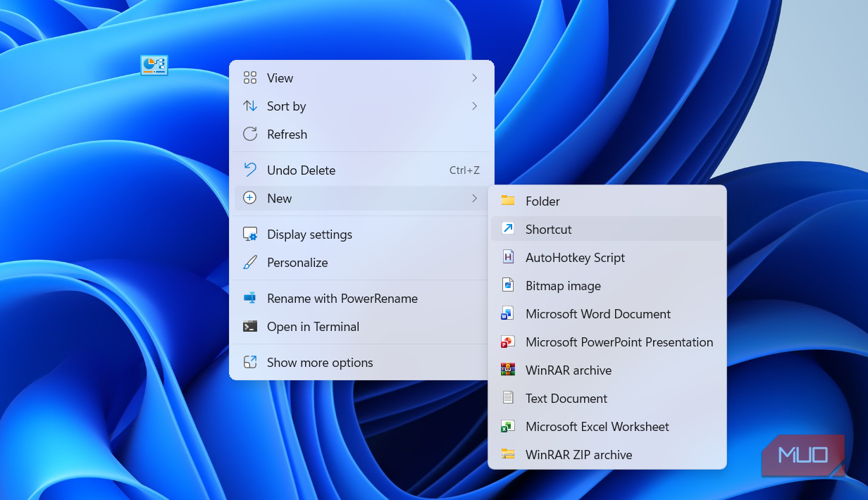Create a new Microsoft PowerPoint Presentation
This screenshot has width=868, height=500.
(607, 342)
